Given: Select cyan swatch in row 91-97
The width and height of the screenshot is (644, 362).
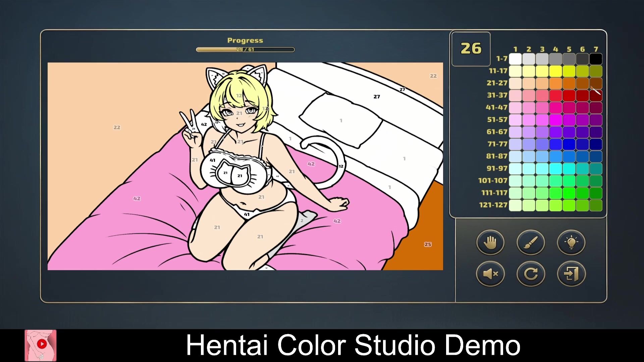Looking at the screenshot, I should point(555,169).
